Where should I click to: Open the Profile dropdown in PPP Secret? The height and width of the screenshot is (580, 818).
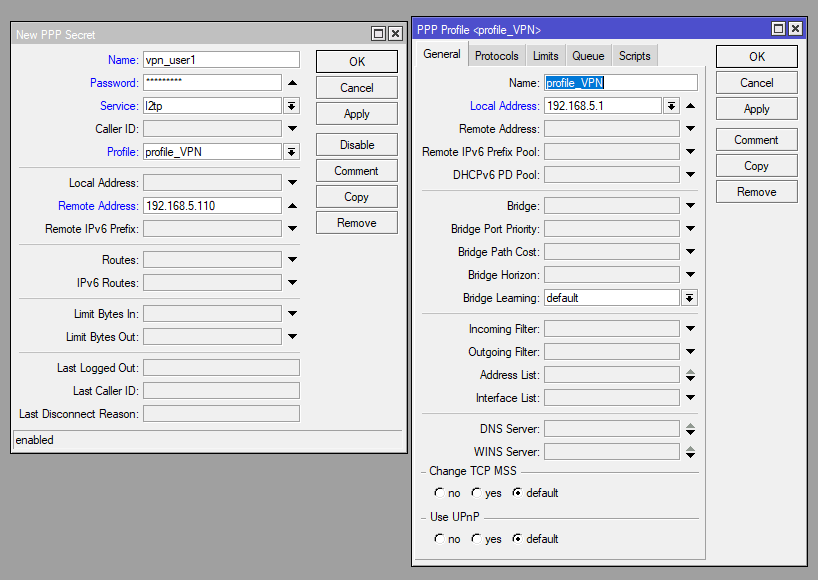tap(292, 152)
